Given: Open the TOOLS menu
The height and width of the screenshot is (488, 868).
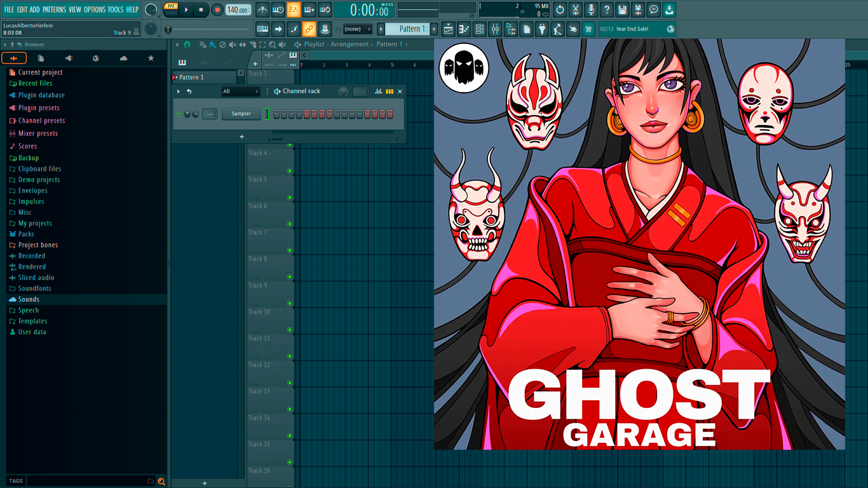Looking at the screenshot, I should click(x=116, y=10).
